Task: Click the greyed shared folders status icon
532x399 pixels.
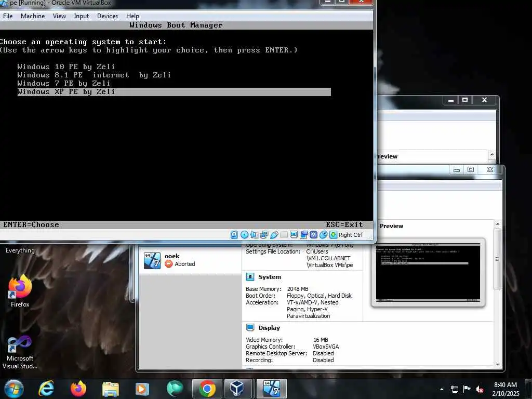Action: point(284,235)
